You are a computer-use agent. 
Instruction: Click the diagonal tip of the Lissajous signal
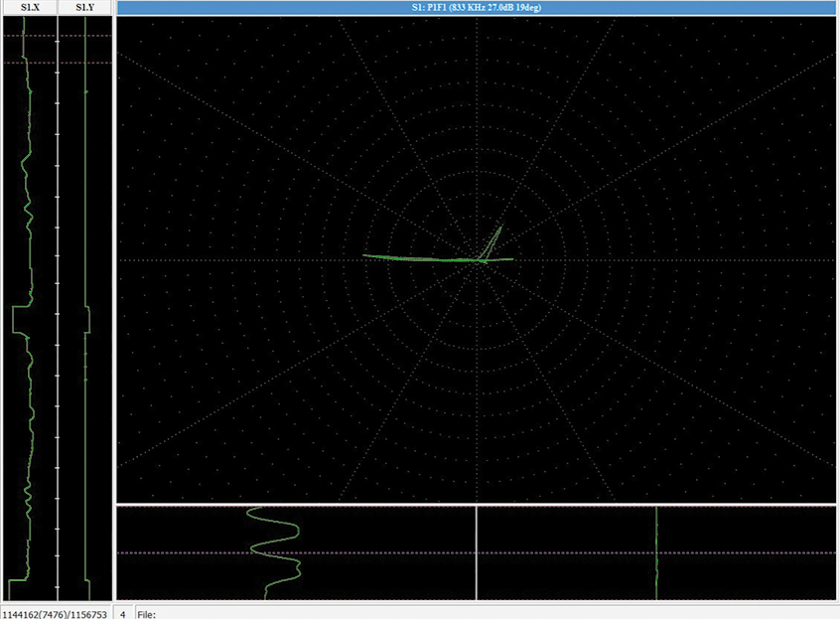[x=501, y=228]
